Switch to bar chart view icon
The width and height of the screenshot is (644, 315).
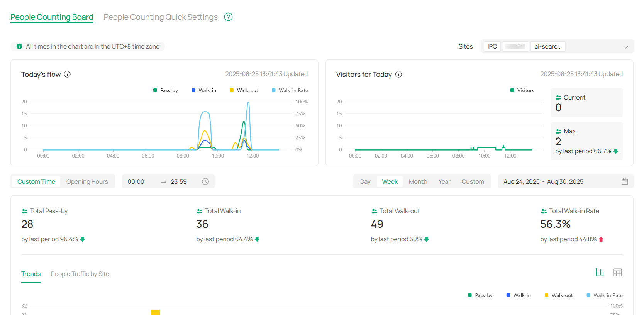pos(600,272)
